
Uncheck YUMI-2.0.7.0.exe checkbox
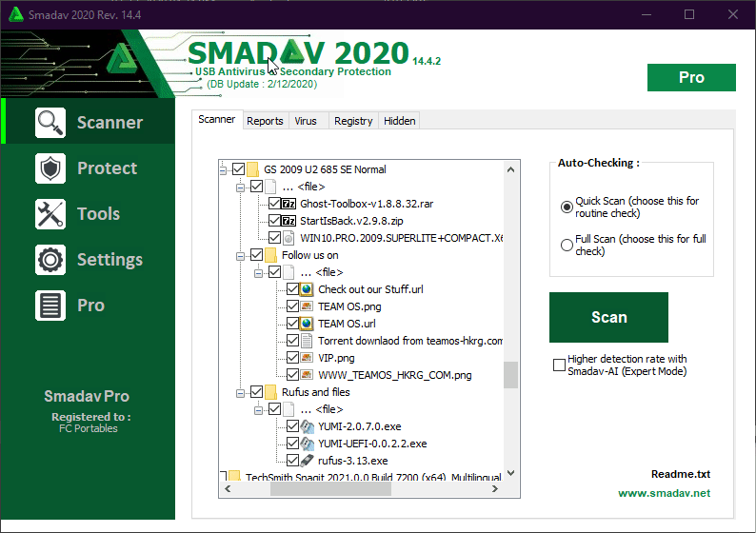click(292, 426)
